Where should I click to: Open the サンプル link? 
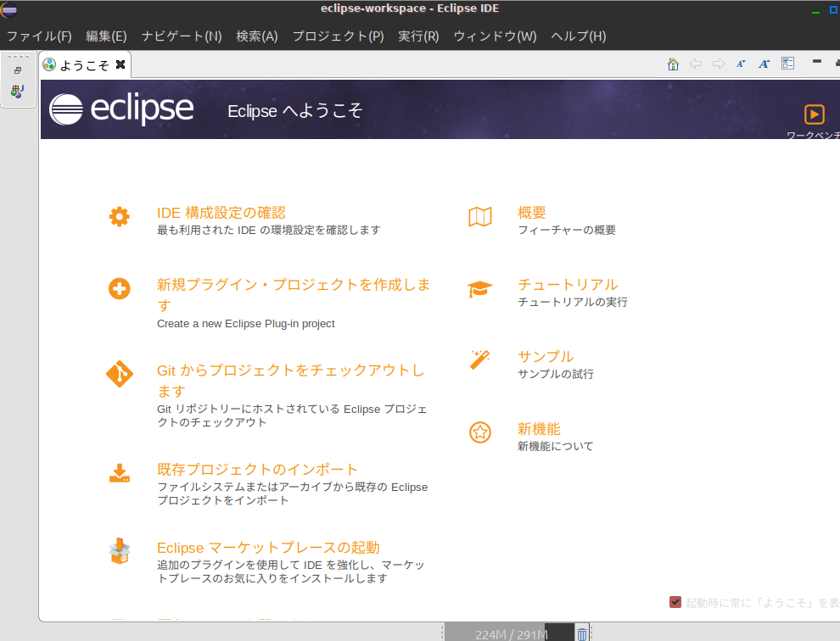[x=546, y=356]
